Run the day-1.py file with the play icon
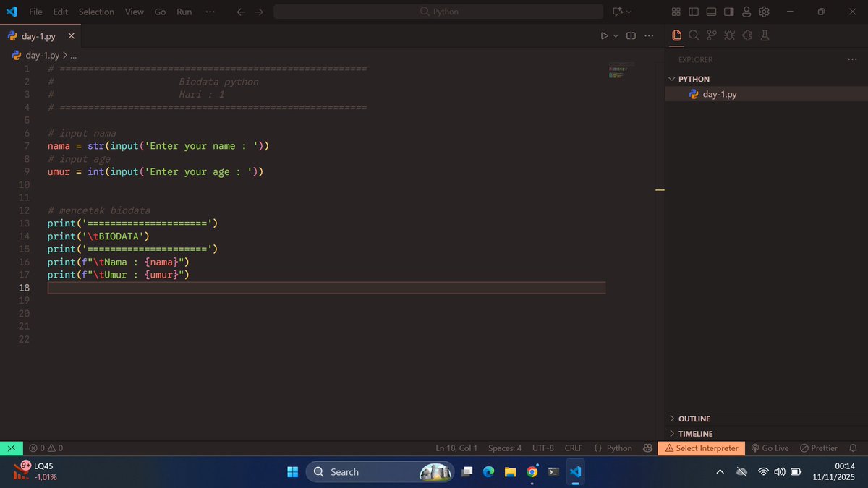This screenshot has width=868, height=488. [x=604, y=35]
